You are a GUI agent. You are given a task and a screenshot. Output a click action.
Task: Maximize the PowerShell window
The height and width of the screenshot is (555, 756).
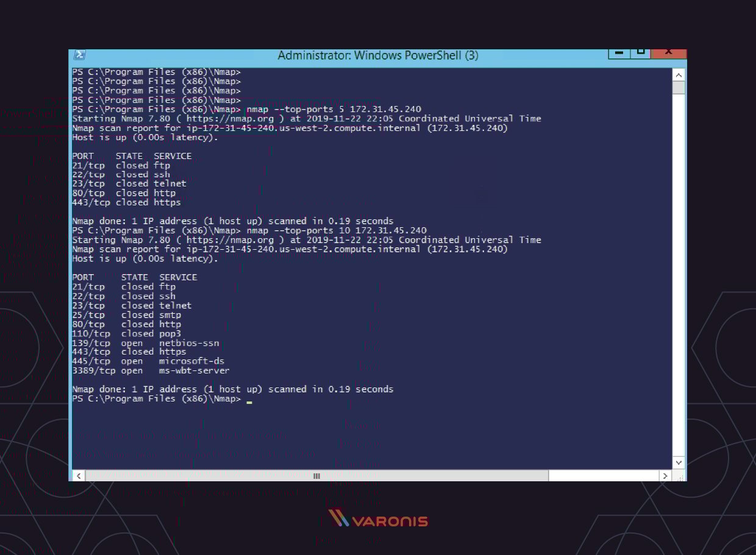point(641,54)
